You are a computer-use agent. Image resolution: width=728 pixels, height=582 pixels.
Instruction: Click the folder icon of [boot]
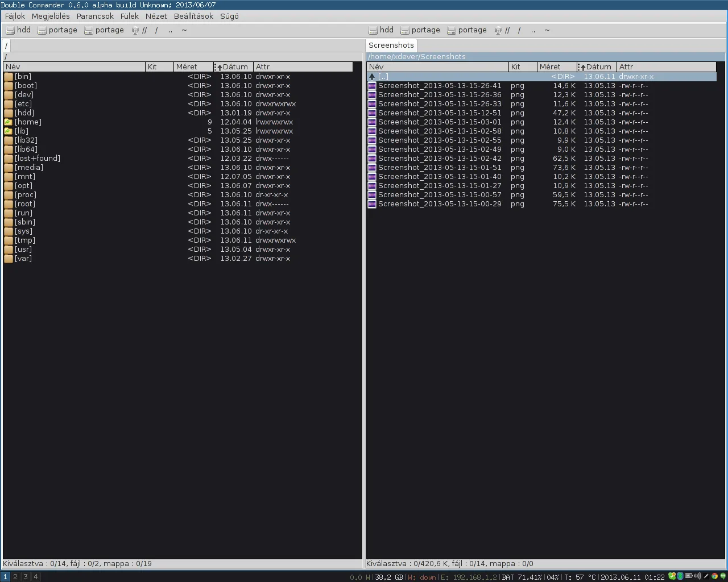(9, 86)
